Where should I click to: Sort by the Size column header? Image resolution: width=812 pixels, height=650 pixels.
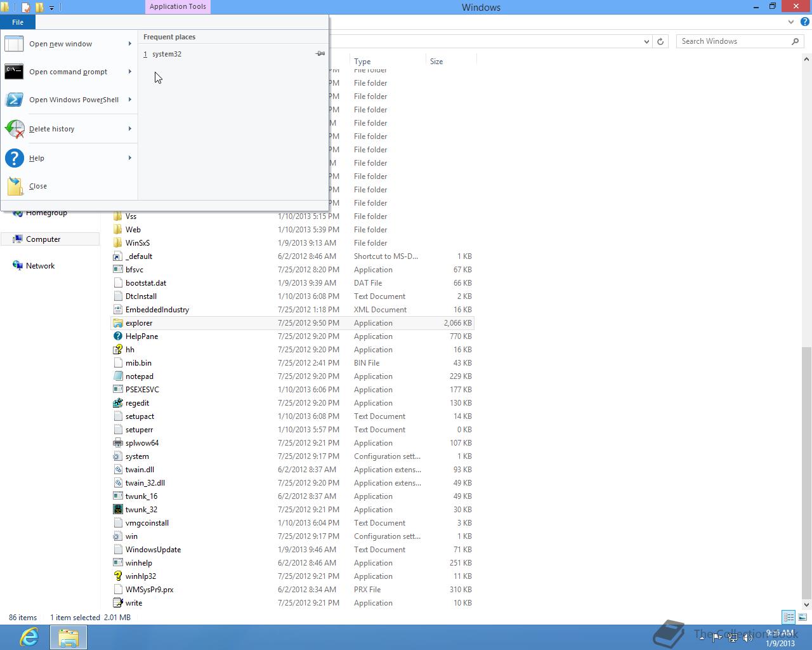[450, 62]
